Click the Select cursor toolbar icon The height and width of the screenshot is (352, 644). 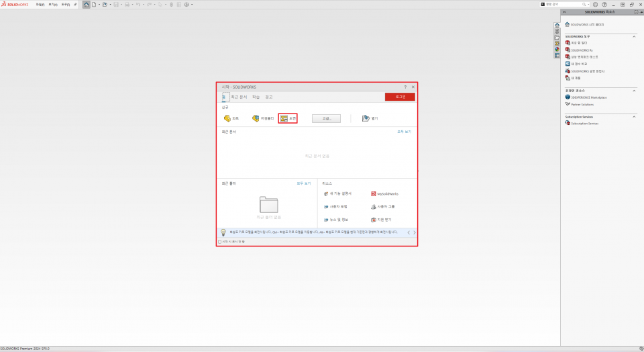pyautogui.click(x=160, y=5)
